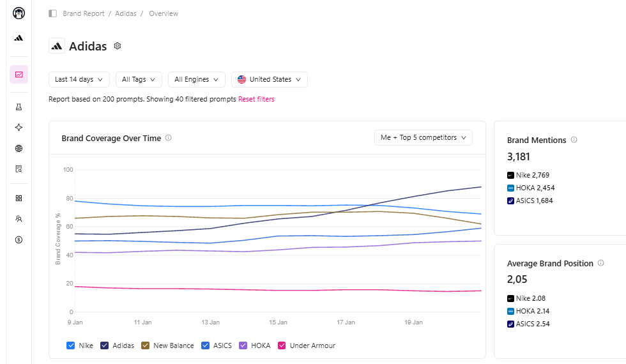Click the 'ASICS 1,684' mentions entry
Screen dimensions: 626x364
tap(530, 201)
